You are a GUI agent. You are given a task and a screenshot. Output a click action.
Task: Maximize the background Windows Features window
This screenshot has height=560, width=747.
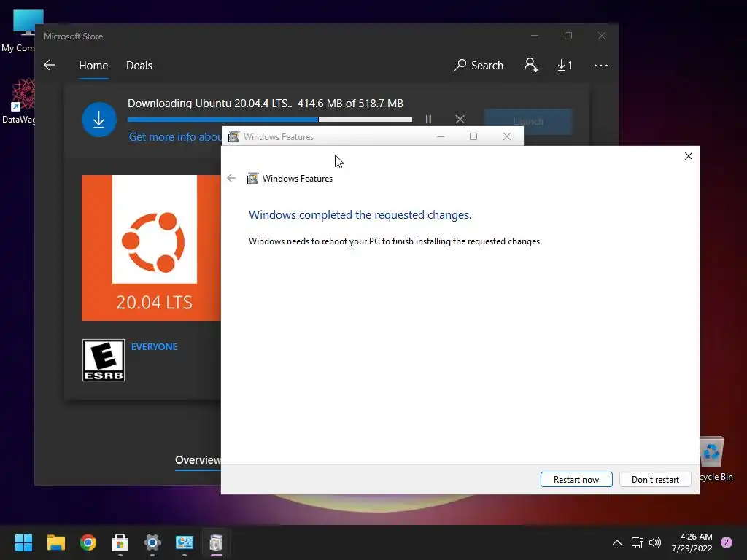tap(473, 136)
